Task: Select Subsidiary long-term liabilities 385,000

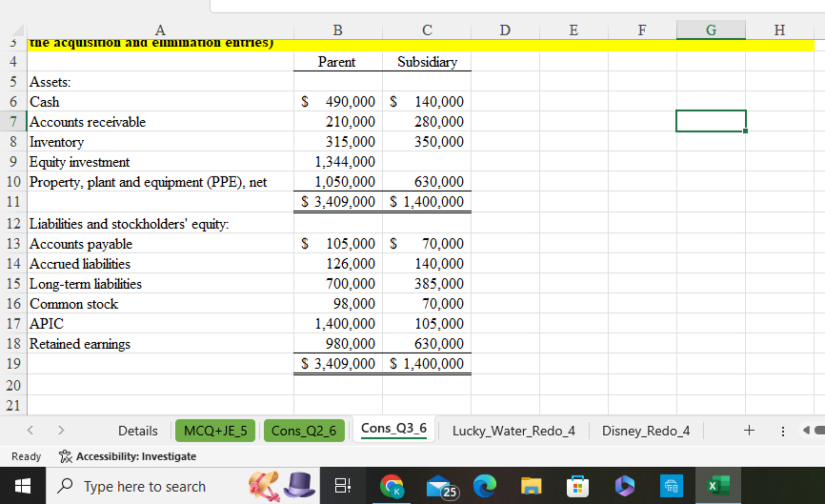Action: point(427,284)
